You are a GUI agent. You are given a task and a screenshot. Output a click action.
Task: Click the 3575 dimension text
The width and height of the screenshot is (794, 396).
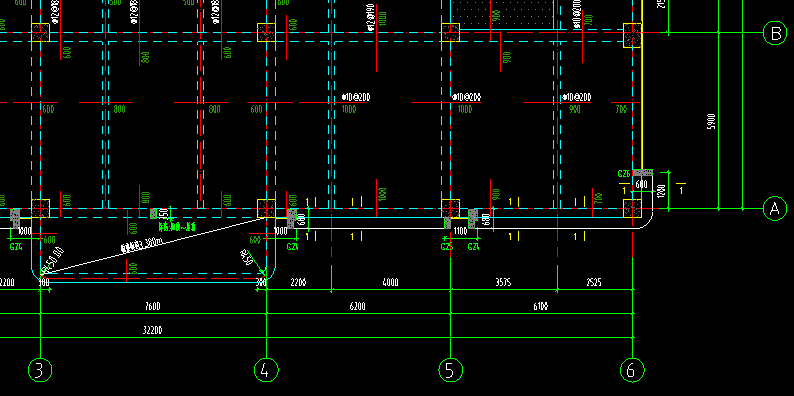click(503, 283)
